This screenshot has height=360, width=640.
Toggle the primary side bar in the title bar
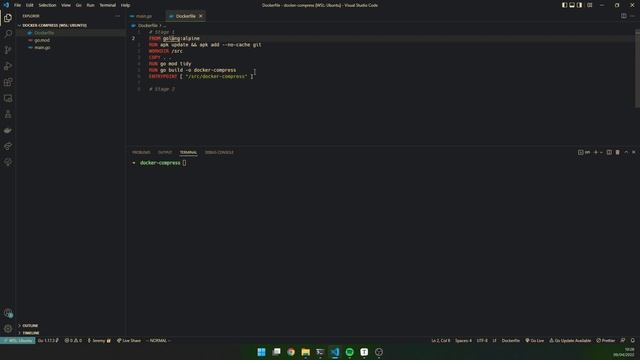click(564, 5)
